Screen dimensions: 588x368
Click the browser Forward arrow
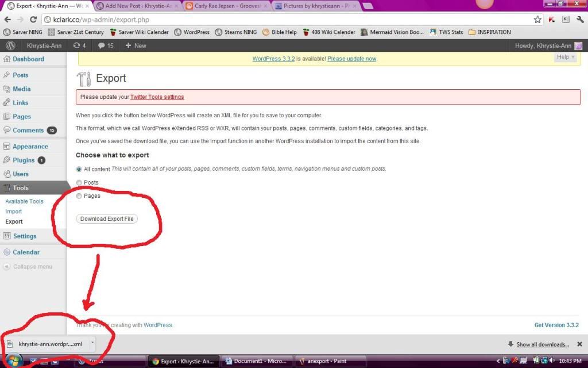20,20
